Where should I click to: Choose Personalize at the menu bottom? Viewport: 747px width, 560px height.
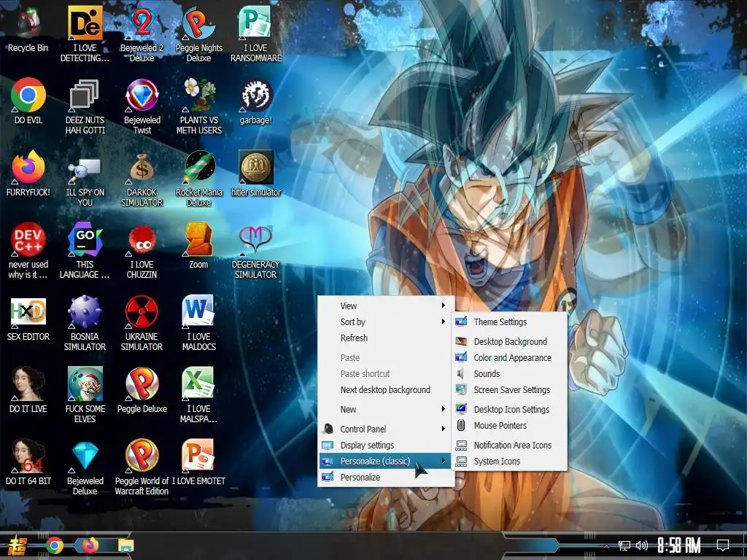386,477
